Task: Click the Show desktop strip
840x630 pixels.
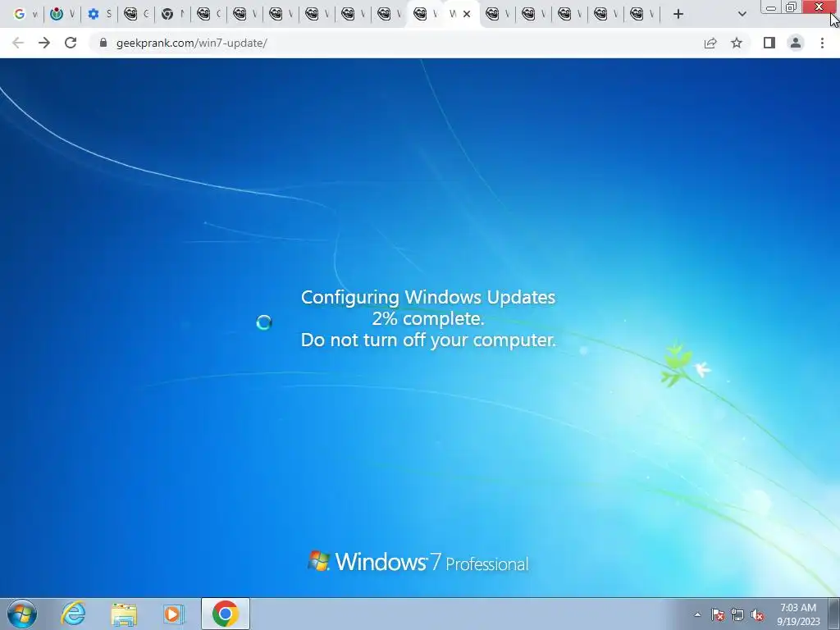Action: click(834, 614)
